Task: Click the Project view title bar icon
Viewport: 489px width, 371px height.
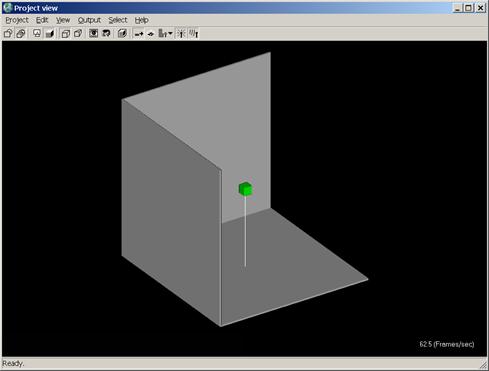Action: pos(8,8)
